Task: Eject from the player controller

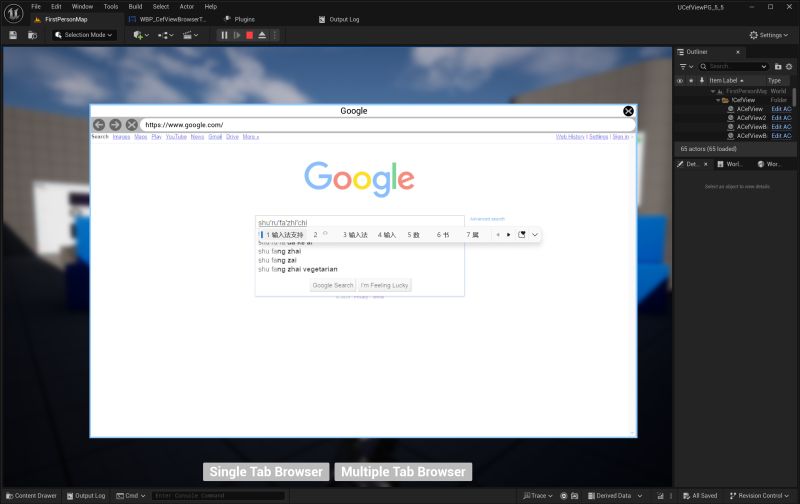Action: pos(262,35)
